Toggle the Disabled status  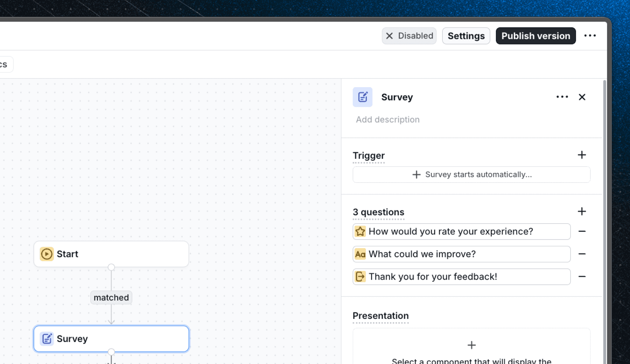pyautogui.click(x=409, y=36)
